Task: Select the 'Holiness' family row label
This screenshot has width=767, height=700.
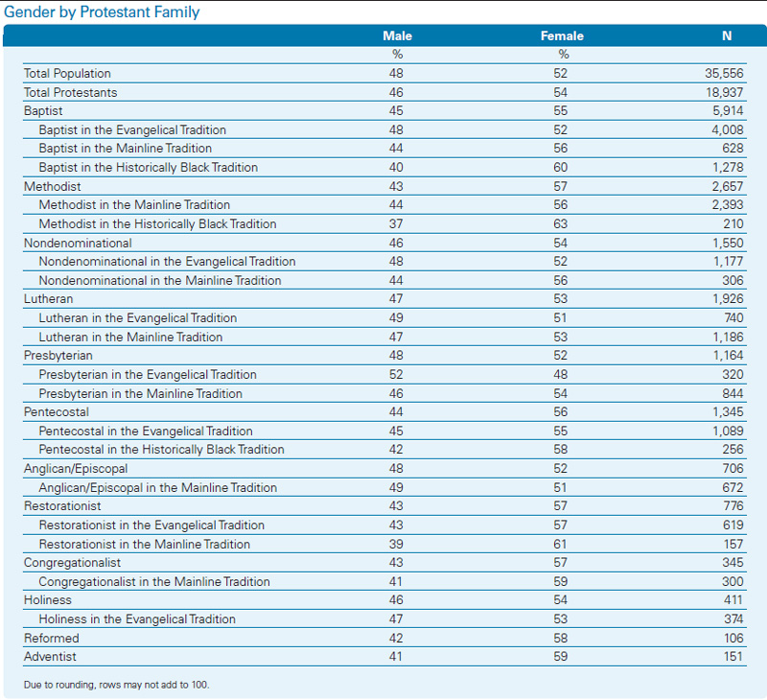Action: click(48, 599)
